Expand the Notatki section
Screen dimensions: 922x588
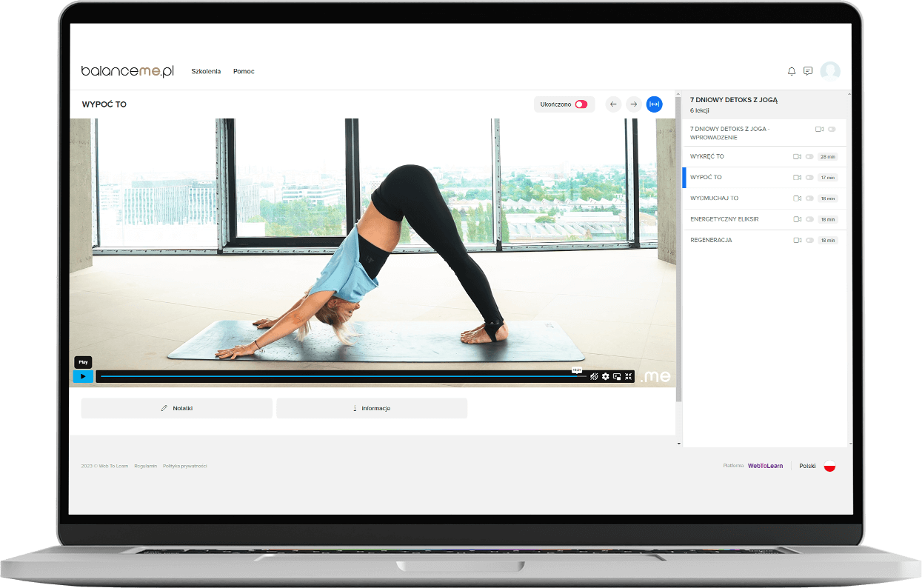[x=177, y=408]
